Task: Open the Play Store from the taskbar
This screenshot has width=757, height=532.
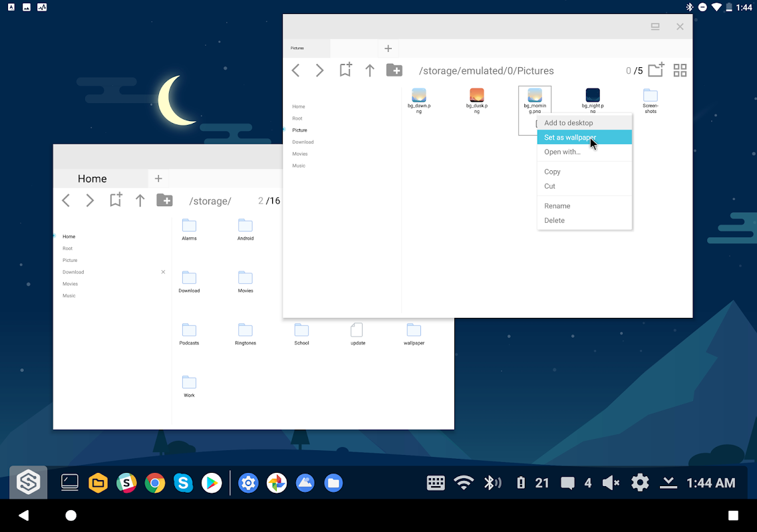Action: pos(212,483)
